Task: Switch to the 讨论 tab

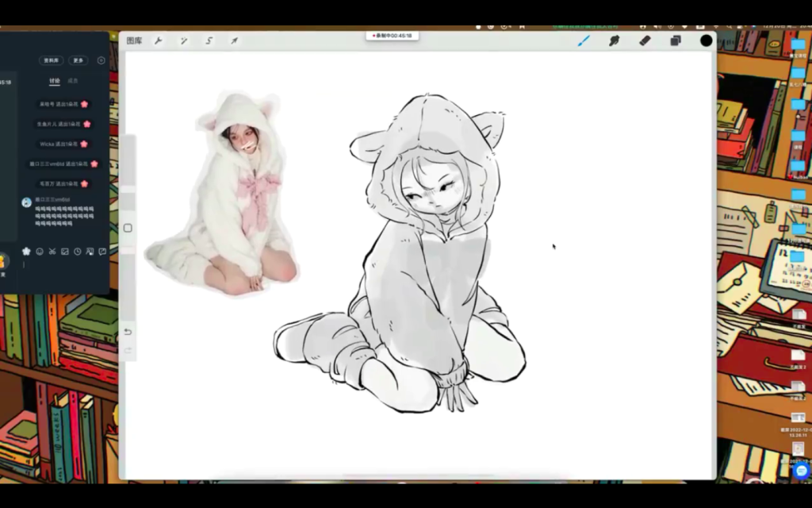Action: (x=55, y=80)
